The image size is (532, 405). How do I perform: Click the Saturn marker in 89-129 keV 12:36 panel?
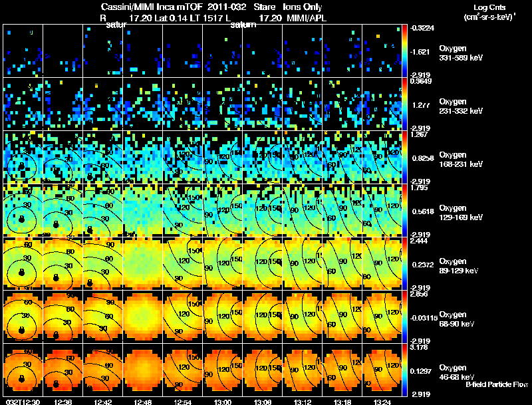(57, 278)
